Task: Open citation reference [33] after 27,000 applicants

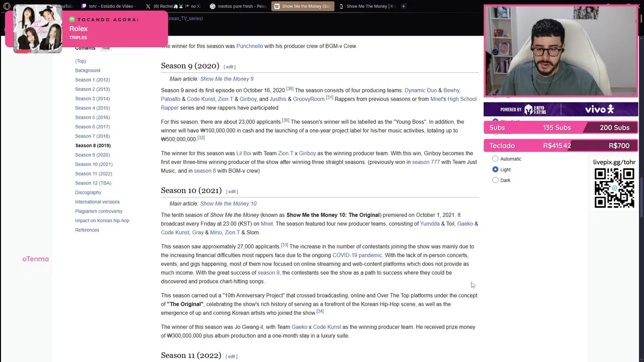Action: (x=284, y=245)
